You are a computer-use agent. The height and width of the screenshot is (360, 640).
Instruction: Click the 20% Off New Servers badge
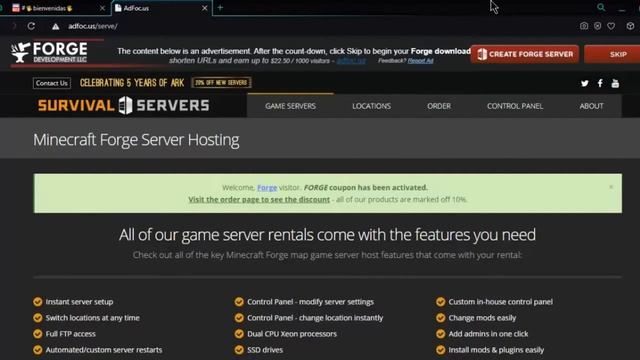(221, 82)
